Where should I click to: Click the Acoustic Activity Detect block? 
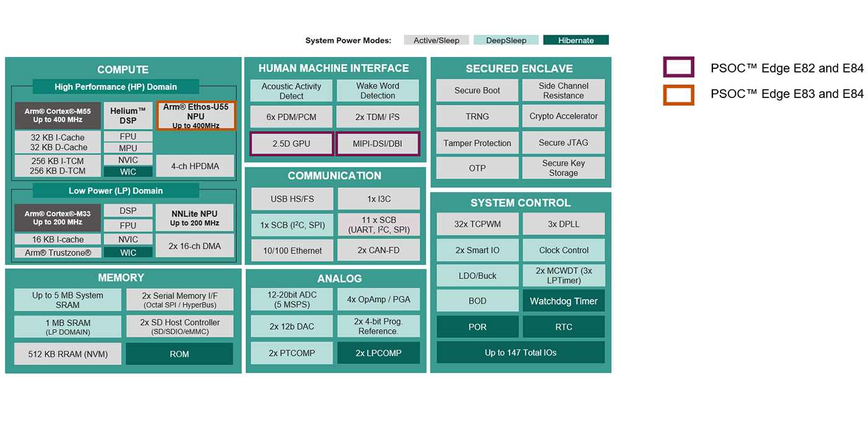point(291,91)
